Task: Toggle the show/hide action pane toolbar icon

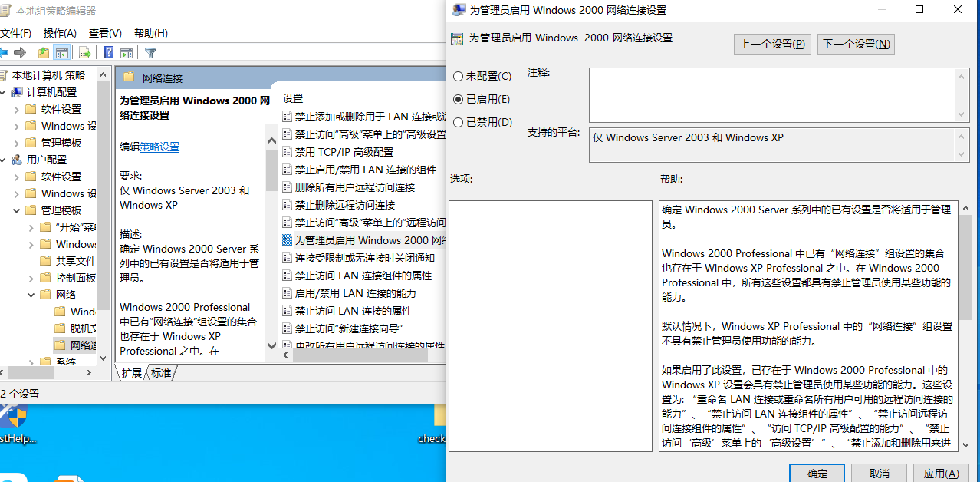Action: click(127, 52)
